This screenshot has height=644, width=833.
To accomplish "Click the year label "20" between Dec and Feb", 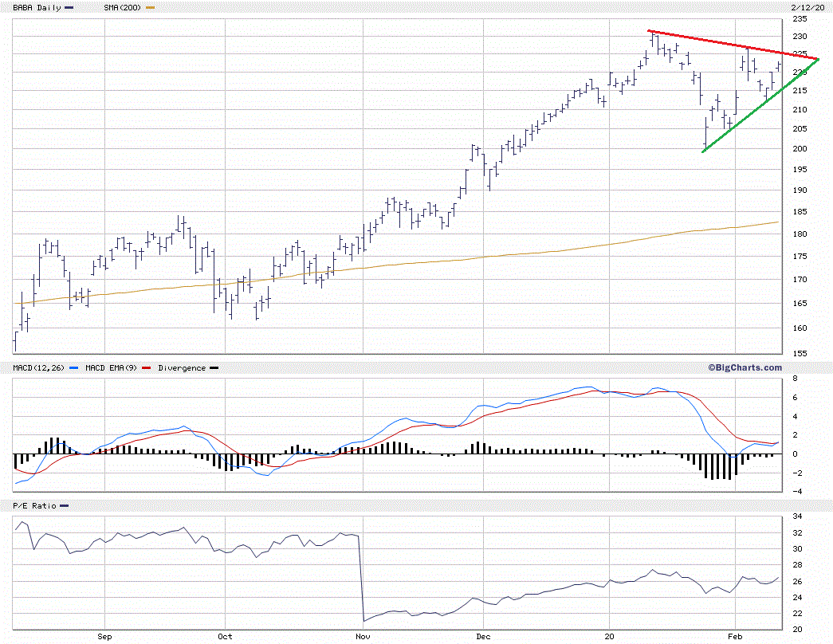I will pos(609,637).
